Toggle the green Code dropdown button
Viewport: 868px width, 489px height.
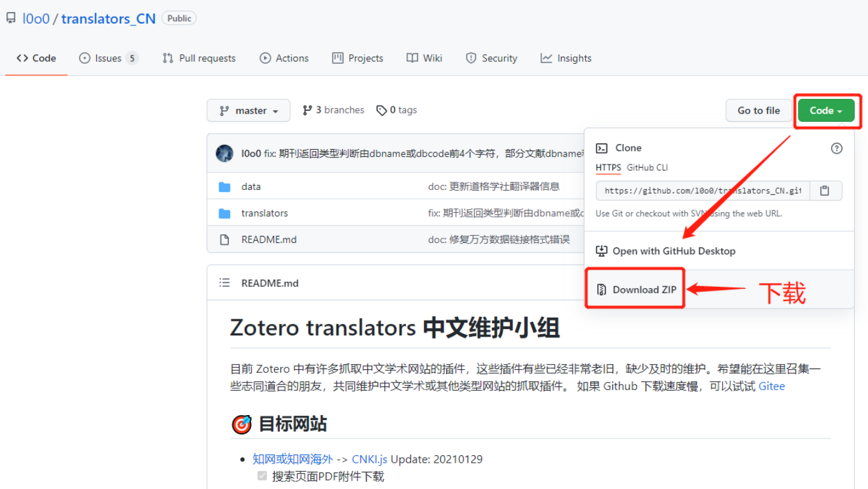[826, 110]
